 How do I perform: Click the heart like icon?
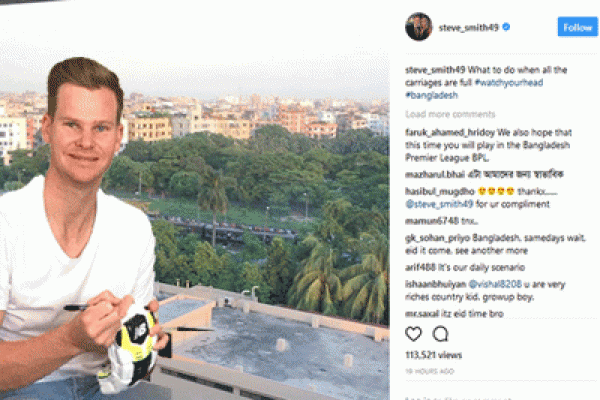click(413, 334)
